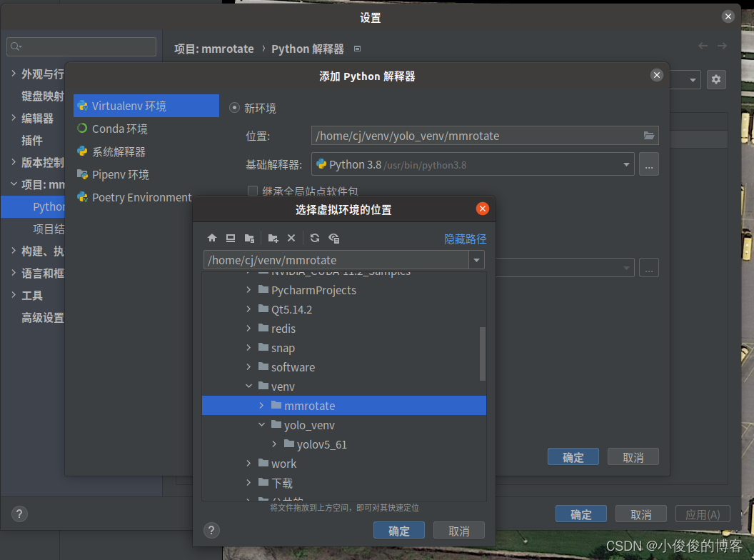
Task: Click the yolov5_61 folder icon
Action: coord(289,444)
